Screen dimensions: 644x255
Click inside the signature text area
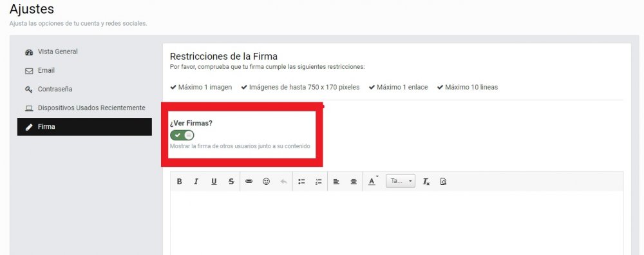397,223
